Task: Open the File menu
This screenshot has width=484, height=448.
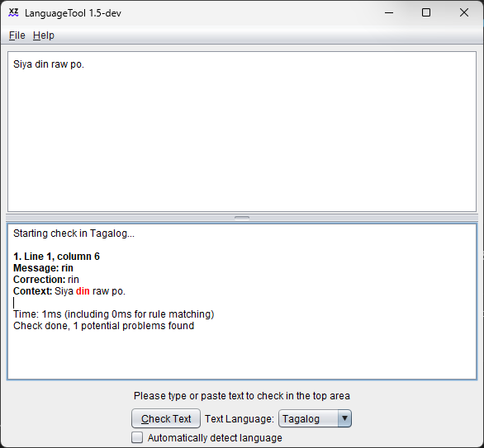Action: pos(17,35)
